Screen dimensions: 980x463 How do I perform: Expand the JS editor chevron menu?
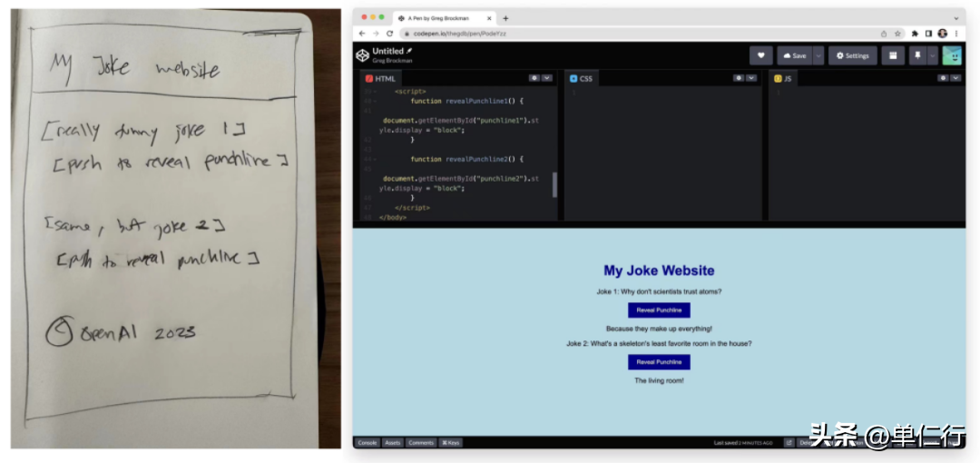pyautogui.click(x=955, y=78)
